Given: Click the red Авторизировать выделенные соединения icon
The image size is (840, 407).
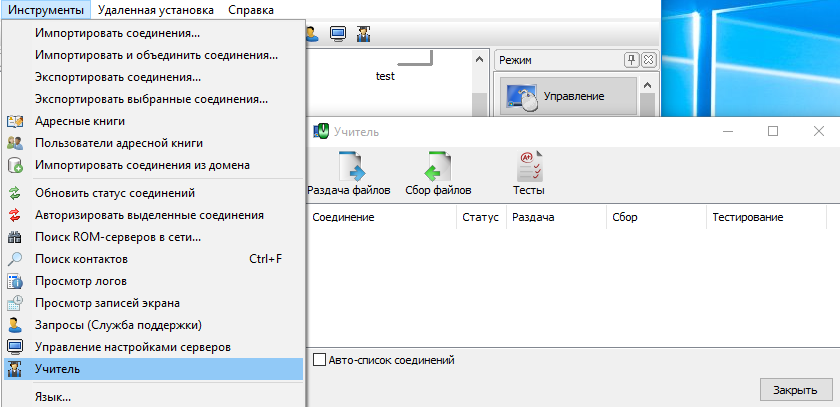Looking at the screenshot, I should click(15, 215).
